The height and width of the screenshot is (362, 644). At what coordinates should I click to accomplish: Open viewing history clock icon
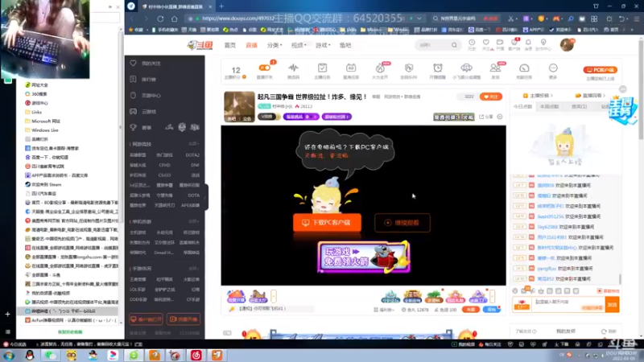coord(472,44)
